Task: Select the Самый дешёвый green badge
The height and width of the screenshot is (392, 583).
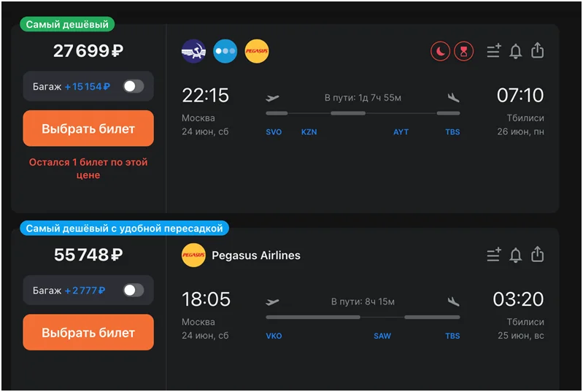Action: coord(67,24)
